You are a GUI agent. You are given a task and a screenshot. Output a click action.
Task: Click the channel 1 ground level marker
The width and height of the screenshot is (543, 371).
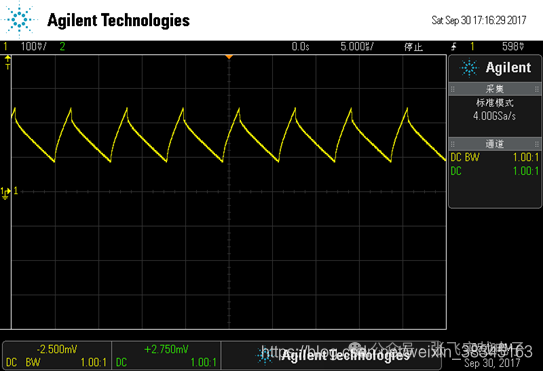[6, 193]
